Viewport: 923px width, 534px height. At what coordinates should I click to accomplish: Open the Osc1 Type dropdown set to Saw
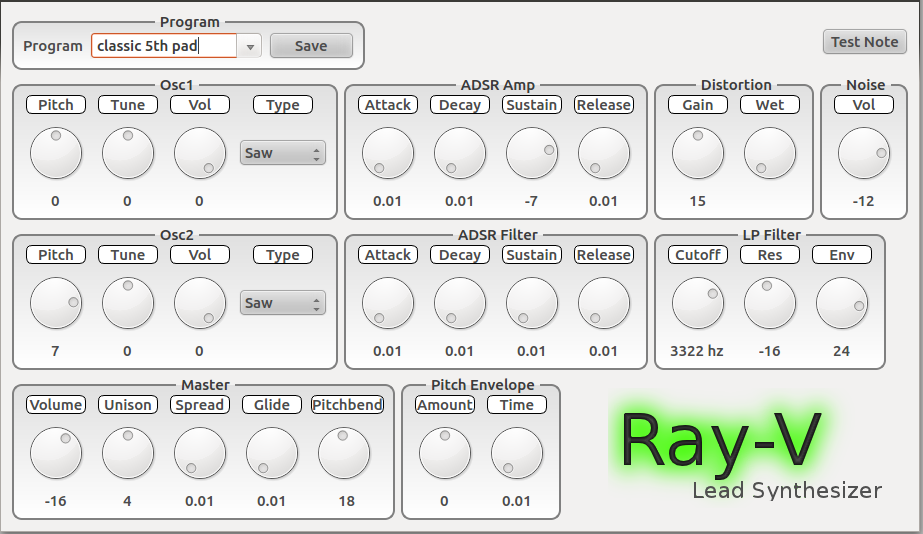[283, 153]
